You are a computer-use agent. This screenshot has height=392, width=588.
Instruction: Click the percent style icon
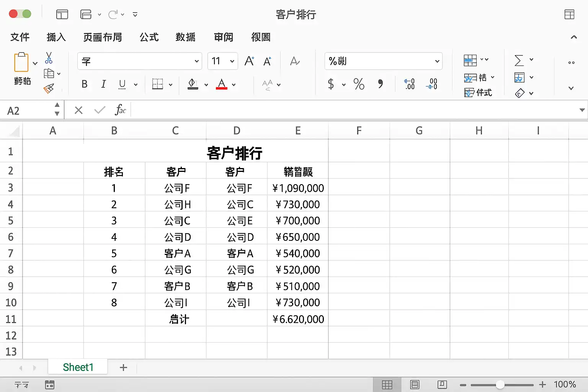point(359,84)
